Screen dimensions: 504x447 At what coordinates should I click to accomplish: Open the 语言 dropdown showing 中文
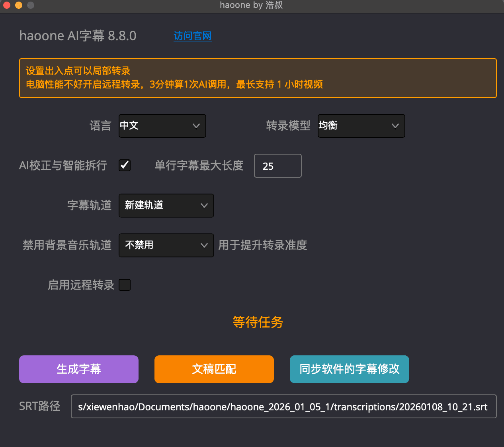162,126
